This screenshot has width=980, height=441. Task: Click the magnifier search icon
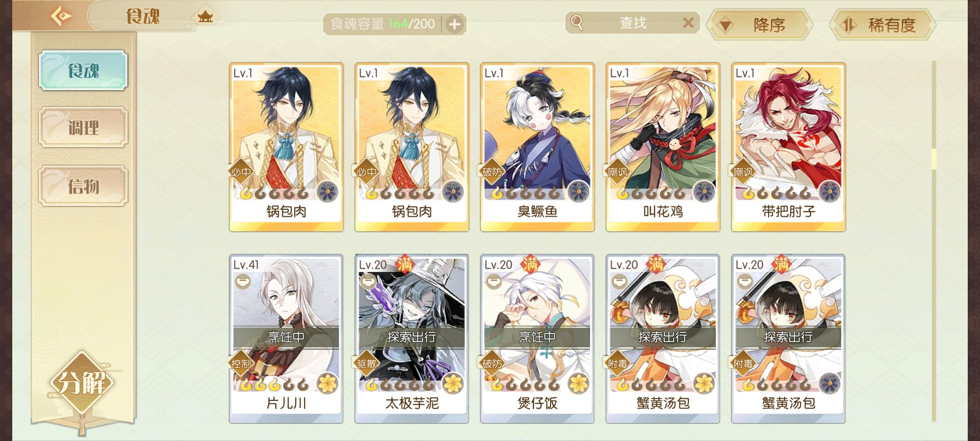[577, 22]
